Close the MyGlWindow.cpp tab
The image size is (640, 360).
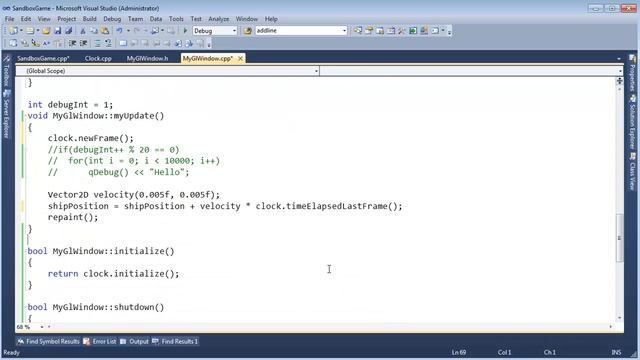click(x=240, y=58)
